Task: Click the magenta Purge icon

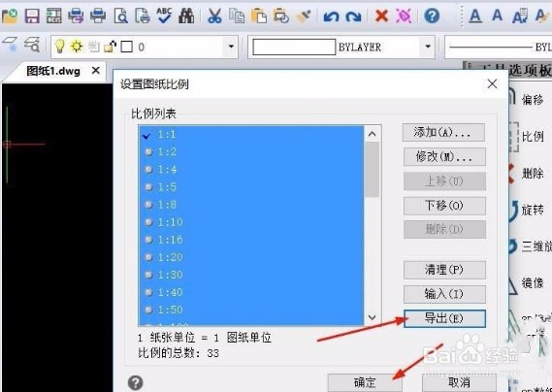Action: pyautogui.click(x=404, y=16)
